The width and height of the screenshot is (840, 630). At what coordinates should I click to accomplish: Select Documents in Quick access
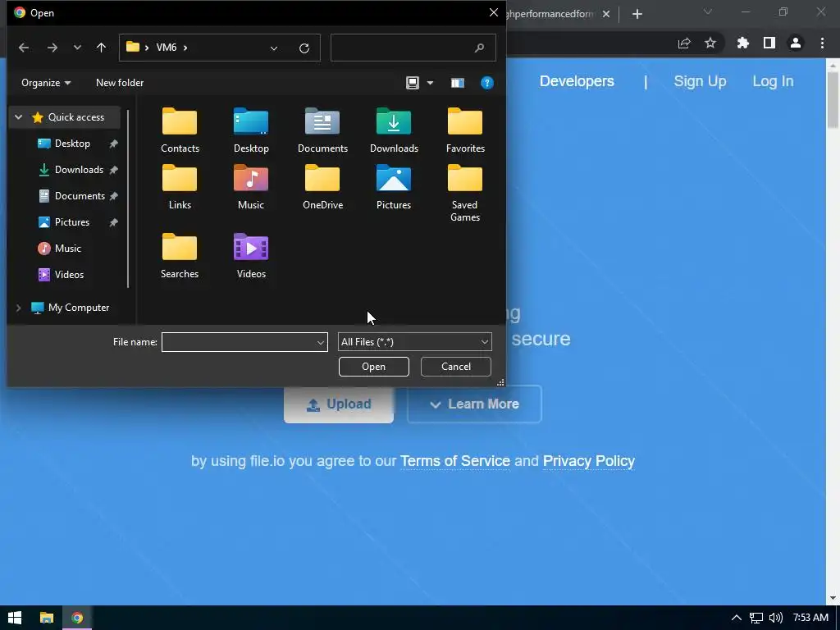[x=79, y=195]
